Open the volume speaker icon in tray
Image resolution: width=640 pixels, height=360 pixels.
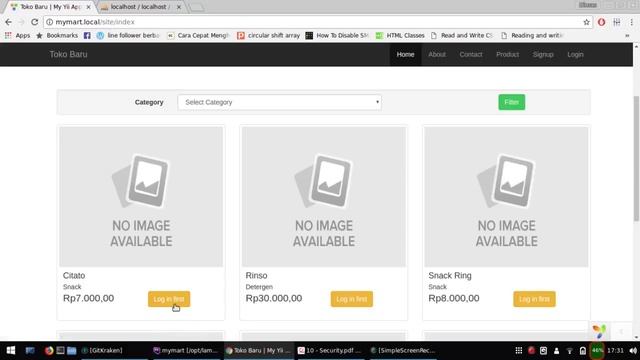[633, 350]
